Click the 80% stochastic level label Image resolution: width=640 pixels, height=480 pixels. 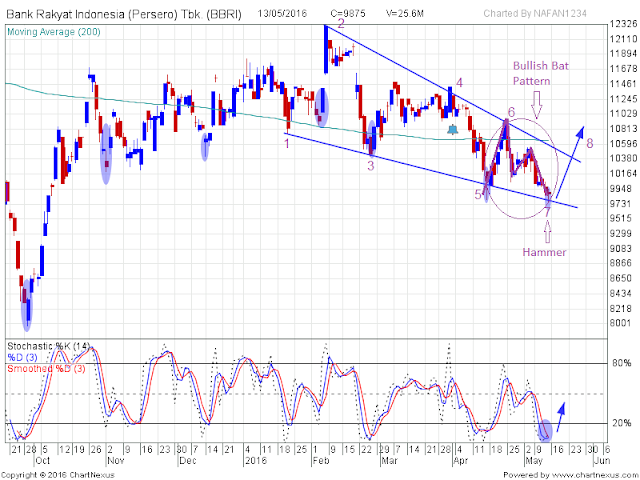click(622, 363)
